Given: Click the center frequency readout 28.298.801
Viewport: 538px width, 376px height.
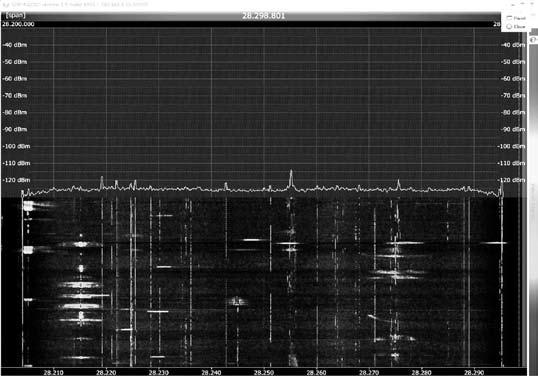Looking at the screenshot, I should pyautogui.click(x=264, y=16).
